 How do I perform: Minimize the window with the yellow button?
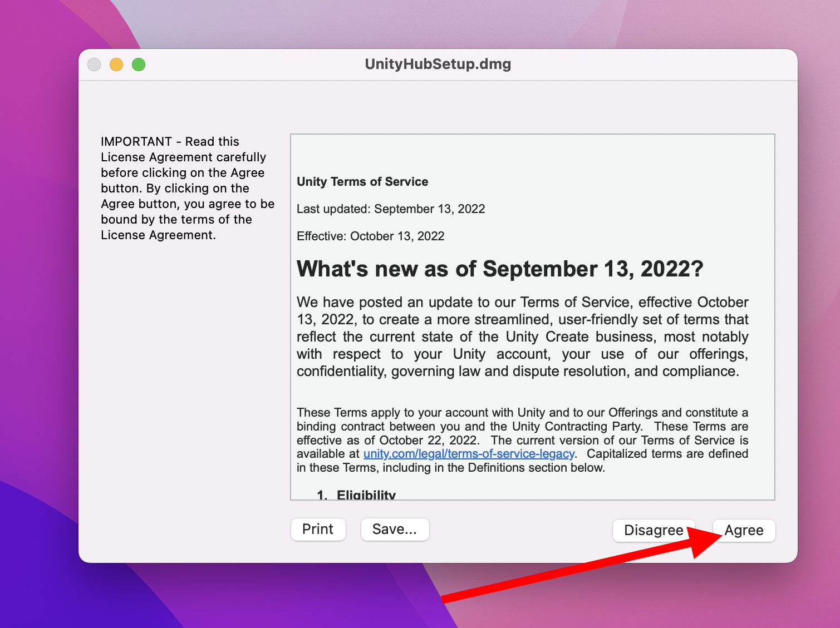[116, 65]
